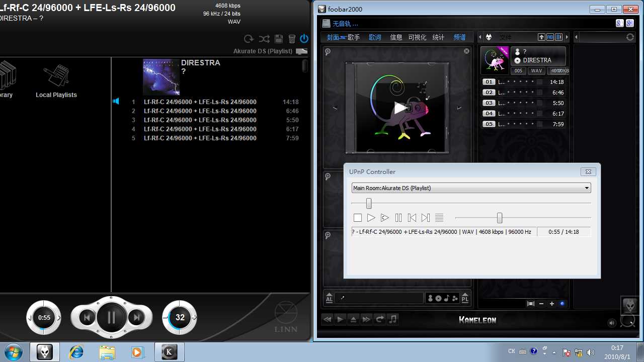Click the Linn playlist scrollbar handle
Viewport: 644px width, 362px height.
click(x=305, y=66)
